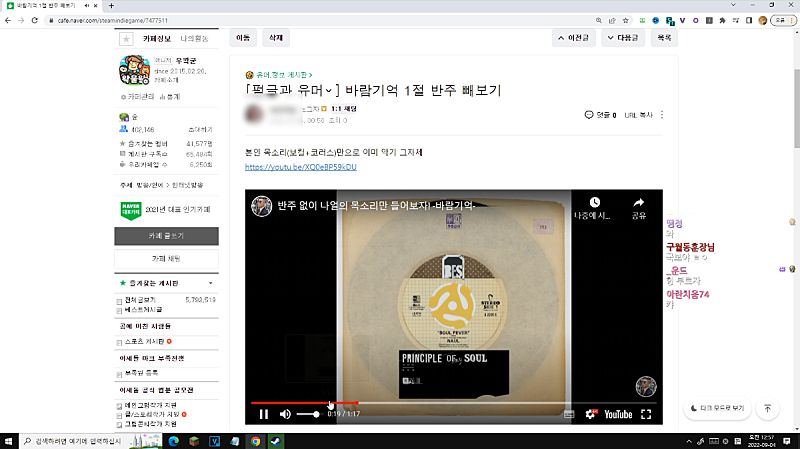The height and width of the screenshot is (449, 800).
Task: Open 카페관리 settings link
Action: pyautogui.click(x=138, y=96)
